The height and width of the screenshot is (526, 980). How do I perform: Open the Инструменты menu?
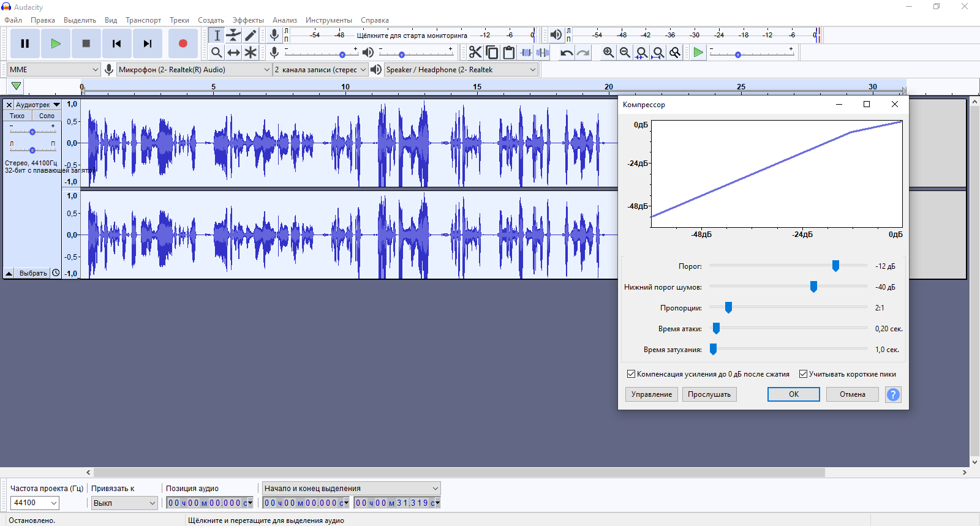[x=329, y=20]
